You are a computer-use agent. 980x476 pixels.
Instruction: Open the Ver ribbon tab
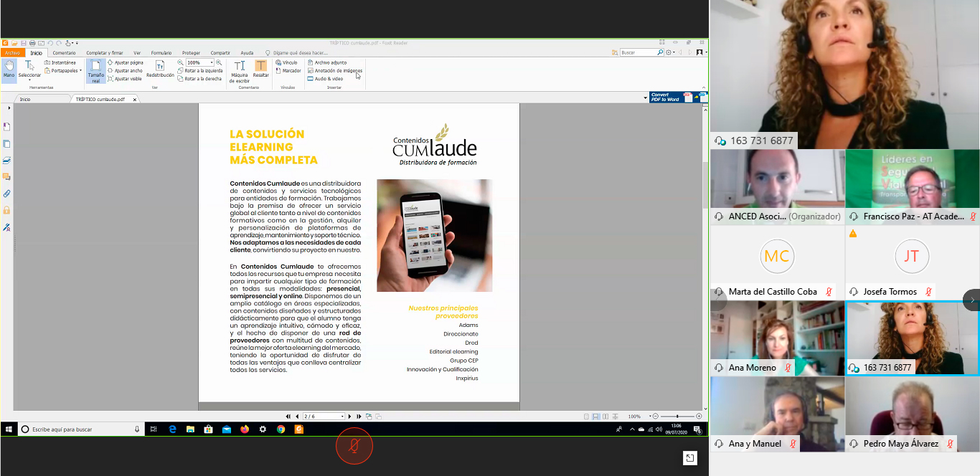[x=137, y=52]
